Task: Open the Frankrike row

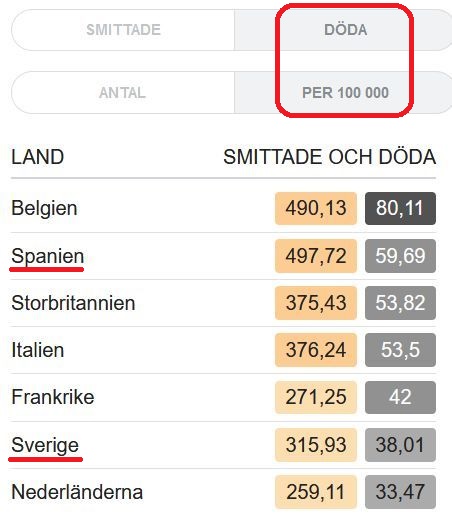Action: (223, 397)
